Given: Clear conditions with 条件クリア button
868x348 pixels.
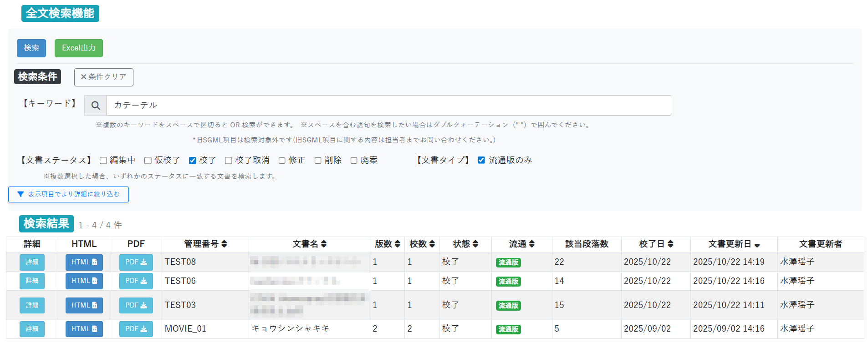Looking at the screenshot, I should point(103,77).
